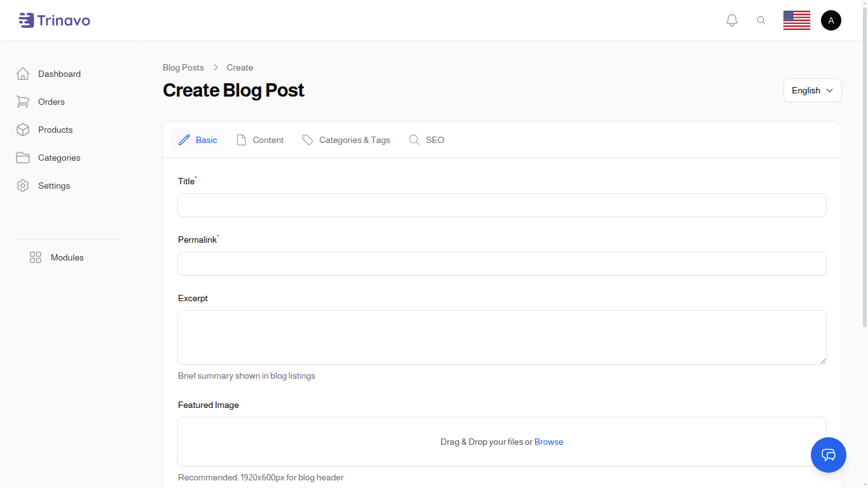Select the Products box icon
The height and width of the screenshot is (488, 868).
coord(23,130)
